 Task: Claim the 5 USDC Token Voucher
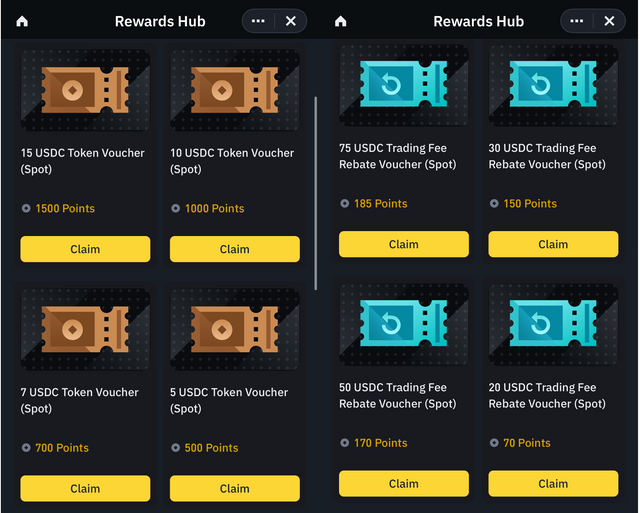click(235, 488)
